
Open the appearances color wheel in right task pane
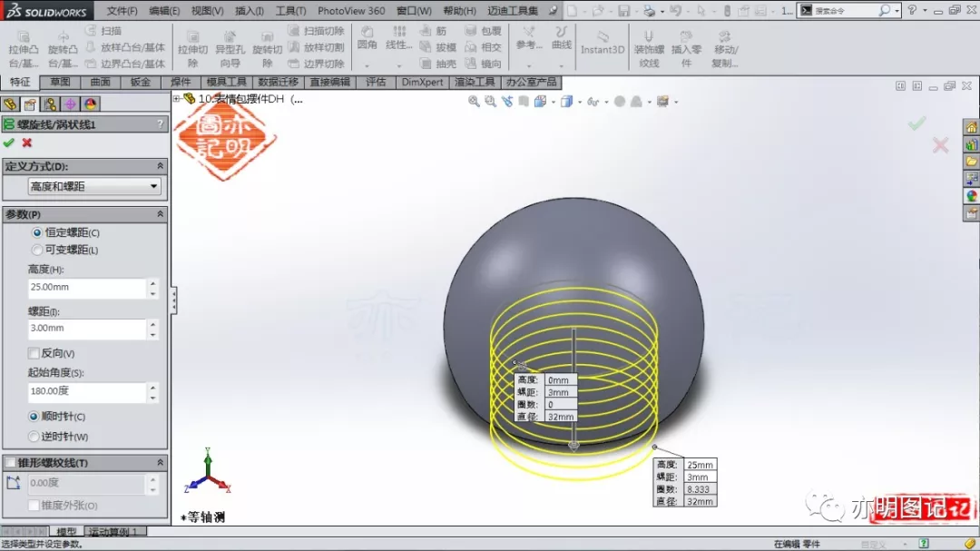971,196
